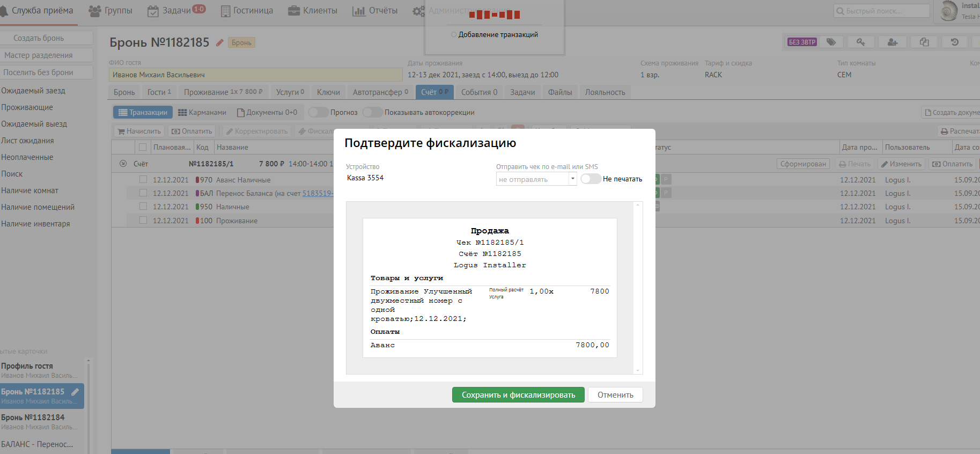The height and width of the screenshot is (454, 980).
Task: Click the add guest icon
Action: click(x=893, y=42)
